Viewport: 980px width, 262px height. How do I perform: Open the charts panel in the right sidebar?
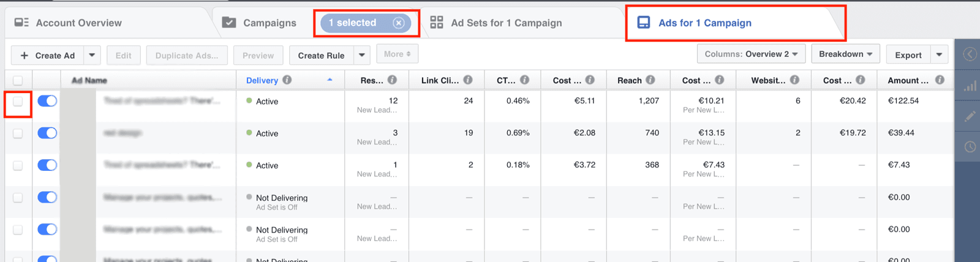[970, 86]
